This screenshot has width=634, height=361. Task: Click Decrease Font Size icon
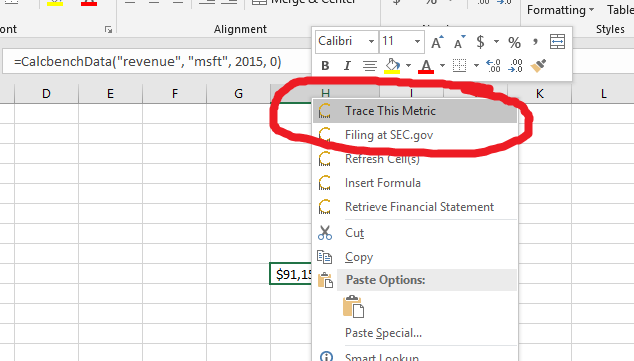click(x=460, y=42)
